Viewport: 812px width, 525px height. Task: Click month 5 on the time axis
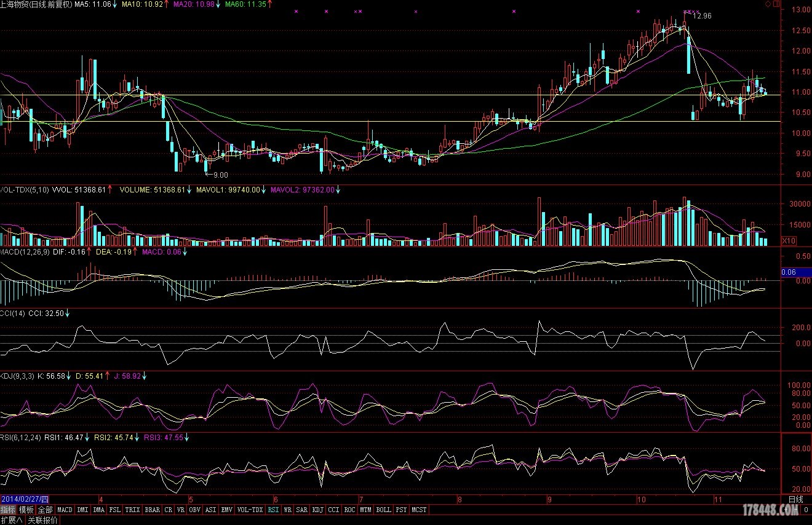pos(191,500)
